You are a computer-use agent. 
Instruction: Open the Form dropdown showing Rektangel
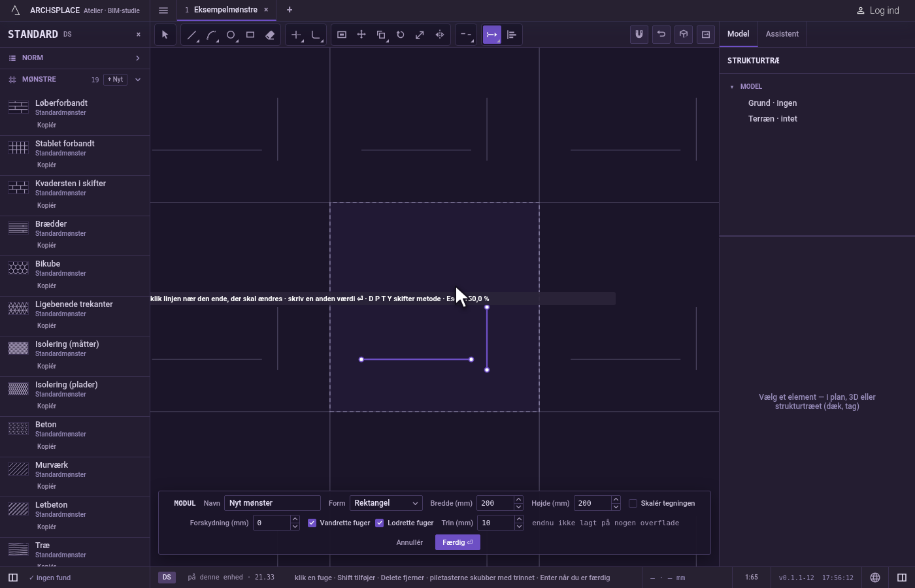point(386,503)
